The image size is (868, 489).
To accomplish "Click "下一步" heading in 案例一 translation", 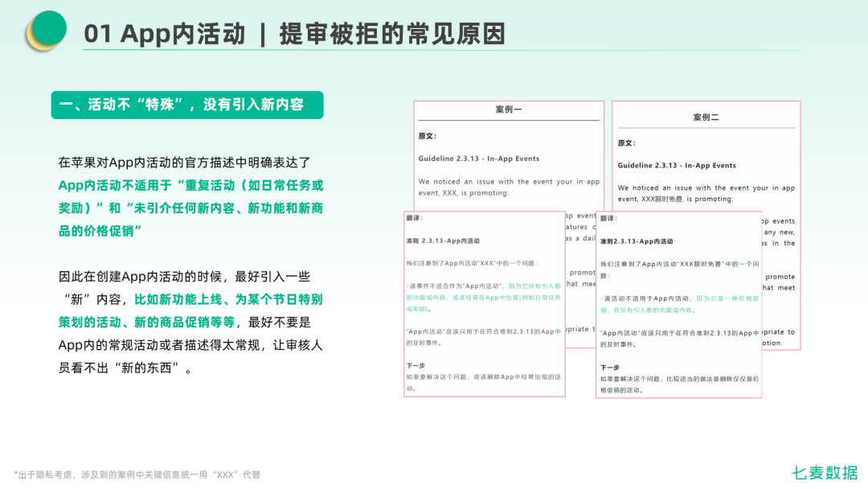I will [x=416, y=365].
